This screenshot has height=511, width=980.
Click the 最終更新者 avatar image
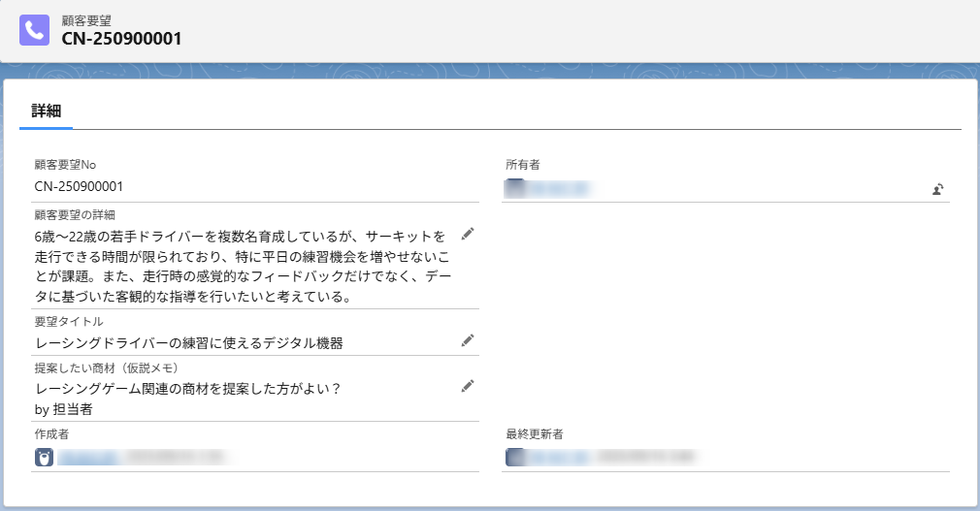pos(514,456)
